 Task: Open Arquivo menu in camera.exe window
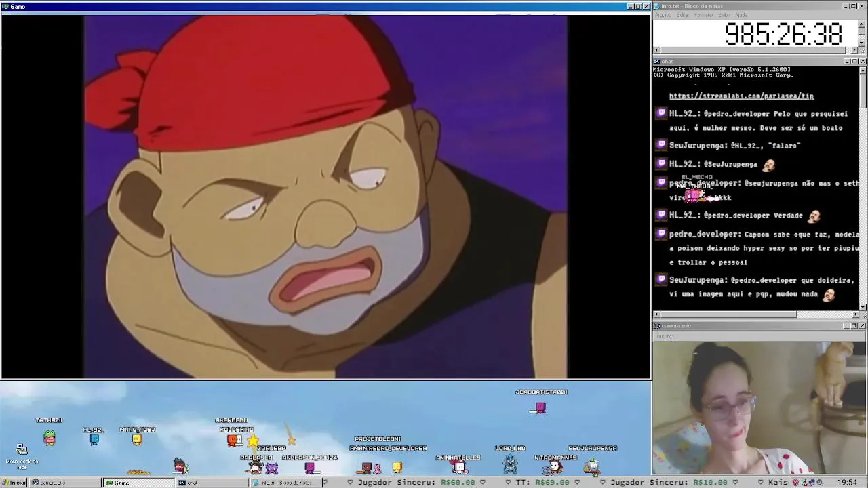pyautogui.click(x=665, y=336)
